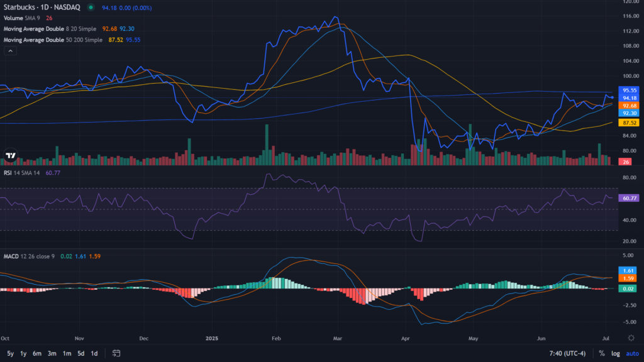Click the 94.18 last price scale label

(x=629, y=98)
